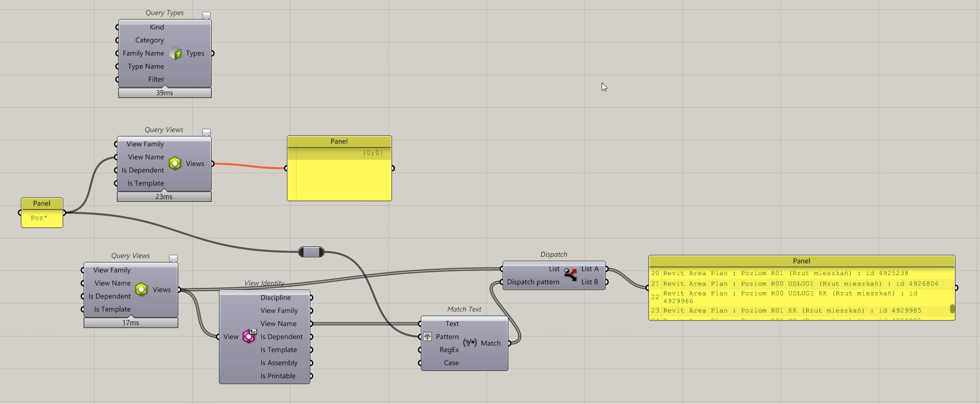Select the View Identity magenta icon
The width and height of the screenshot is (980, 404).
(249, 336)
